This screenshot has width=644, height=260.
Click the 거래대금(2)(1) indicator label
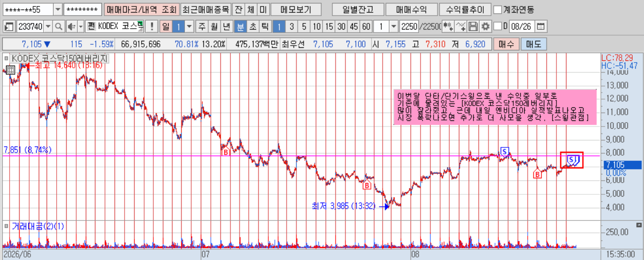point(37,226)
